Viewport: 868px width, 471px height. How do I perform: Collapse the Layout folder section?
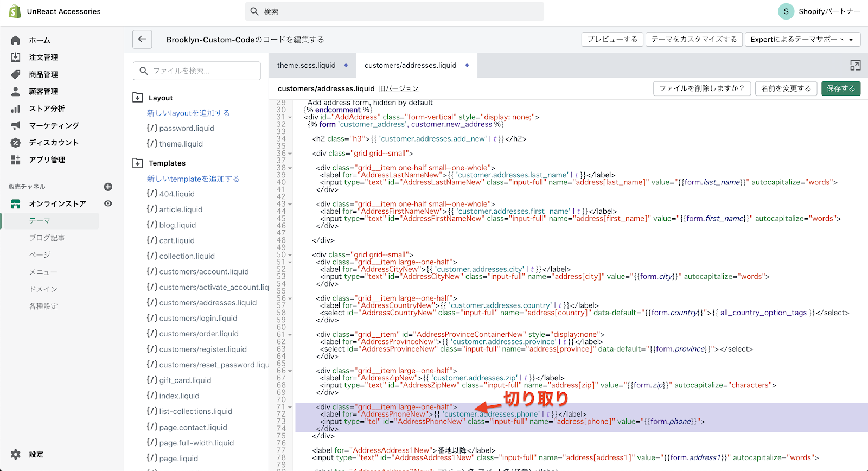click(138, 98)
